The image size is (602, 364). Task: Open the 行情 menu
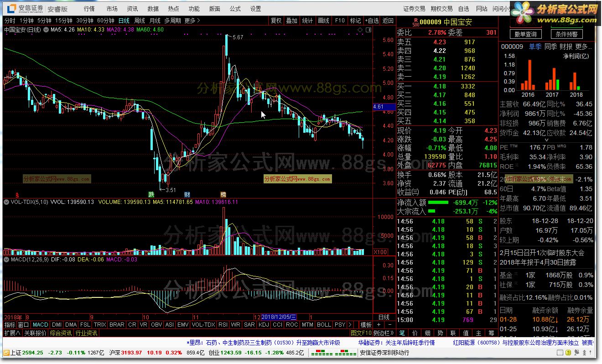coord(89,9)
